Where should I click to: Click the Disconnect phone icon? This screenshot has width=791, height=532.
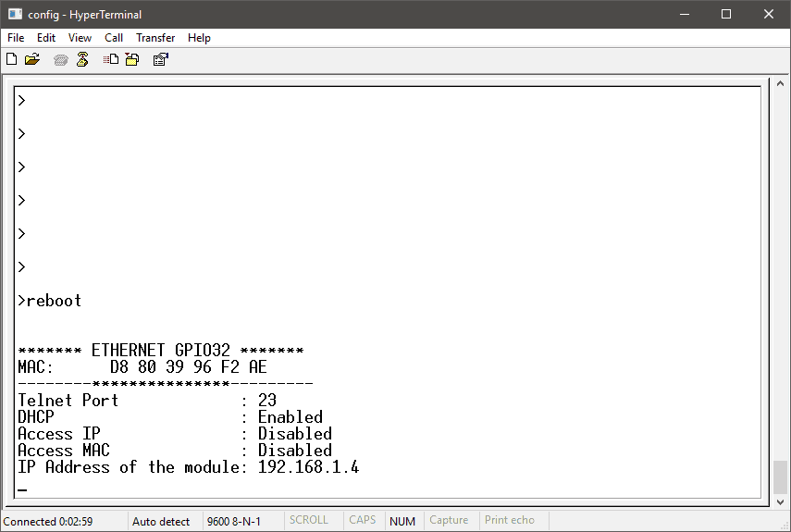point(82,59)
